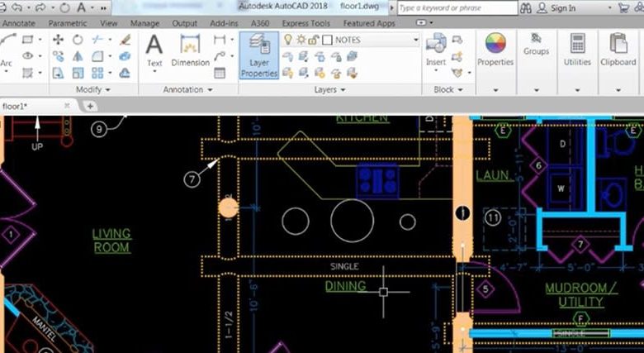Toggle the layer on/off lightbulb
This screenshot has width=644, height=353.
[x=288, y=40]
